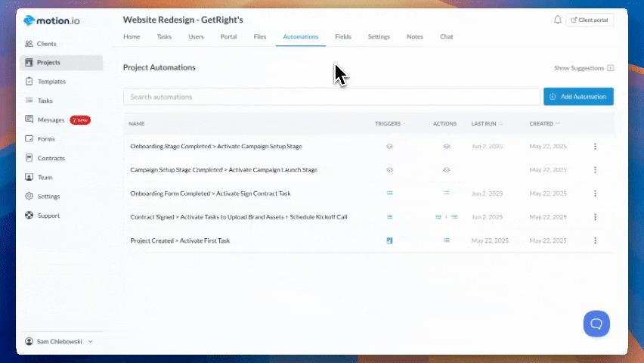Click action icon for Campaign Setup Stage row
This screenshot has width=644, height=363.
pos(447,170)
